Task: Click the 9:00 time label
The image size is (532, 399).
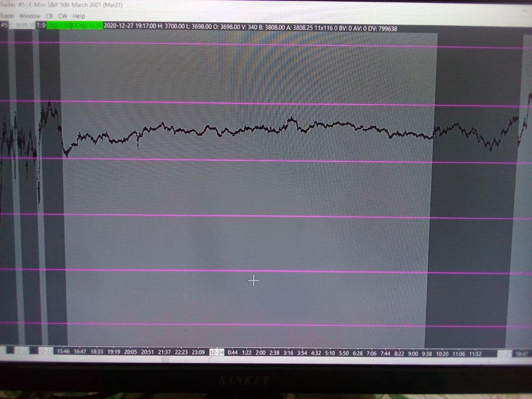Action: point(413,354)
